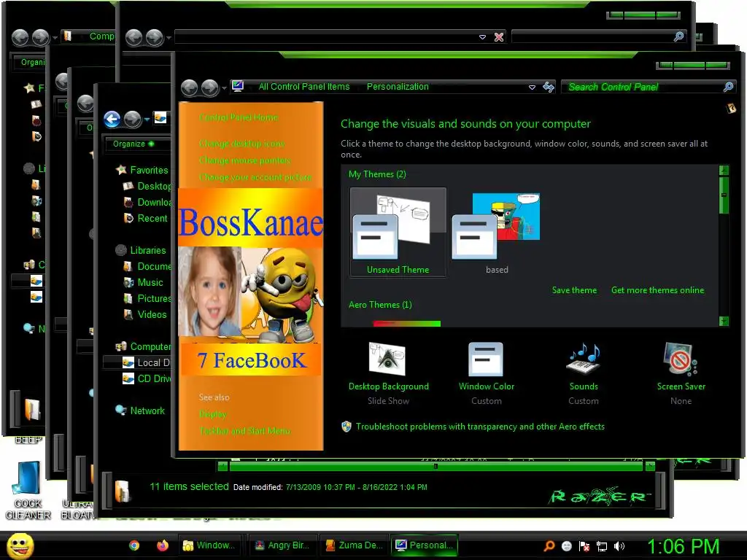This screenshot has height=560, width=747.
Task: Click Personalization breadcrumb in address bar
Action: [398, 87]
